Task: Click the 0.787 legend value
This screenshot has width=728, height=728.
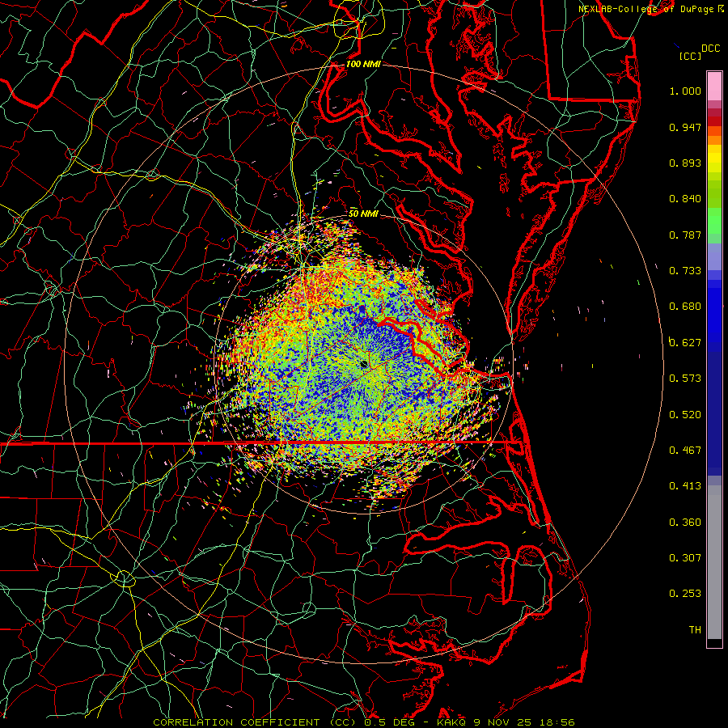Action: 685,235
